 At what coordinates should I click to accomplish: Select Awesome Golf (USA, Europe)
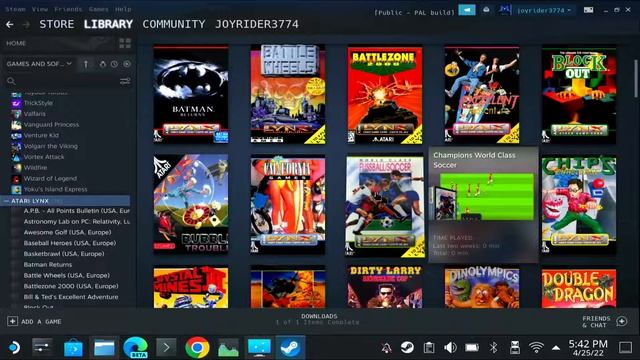[x=67, y=232]
